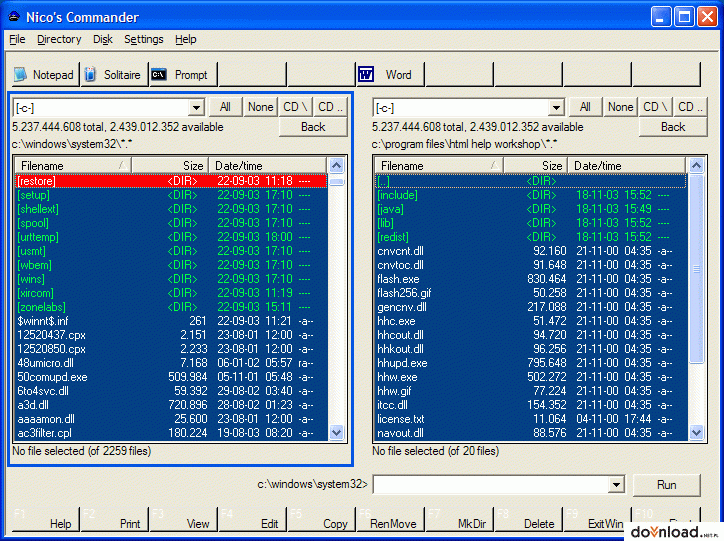Image resolution: width=724 pixels, height=541 pixels.
Task: Open the Directory menu
Action: point(59,39)
